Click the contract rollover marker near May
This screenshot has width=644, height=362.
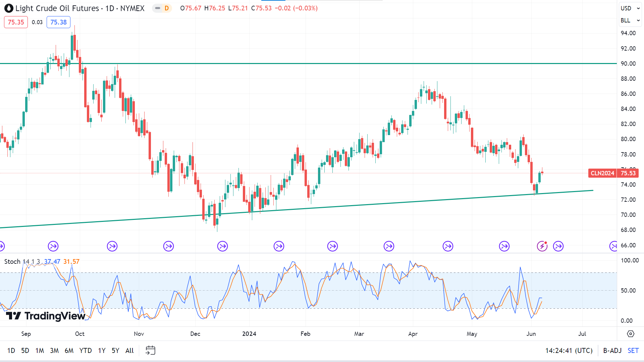tap(504, 246)
